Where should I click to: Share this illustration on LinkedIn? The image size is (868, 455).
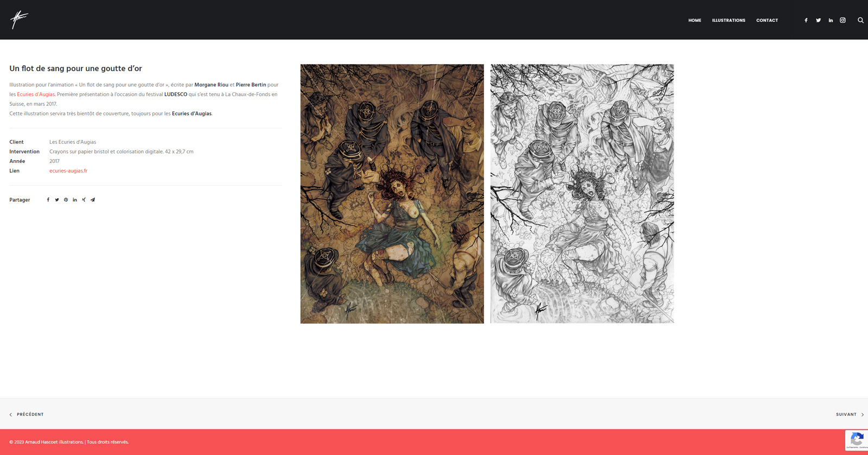coord(75,200)
